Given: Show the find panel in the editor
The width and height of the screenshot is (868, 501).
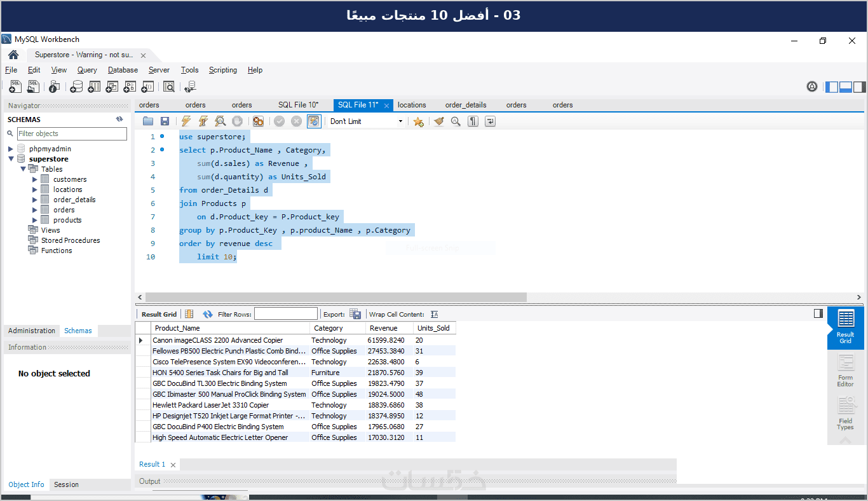Looking at the screenshot, I should click(456, 121).
